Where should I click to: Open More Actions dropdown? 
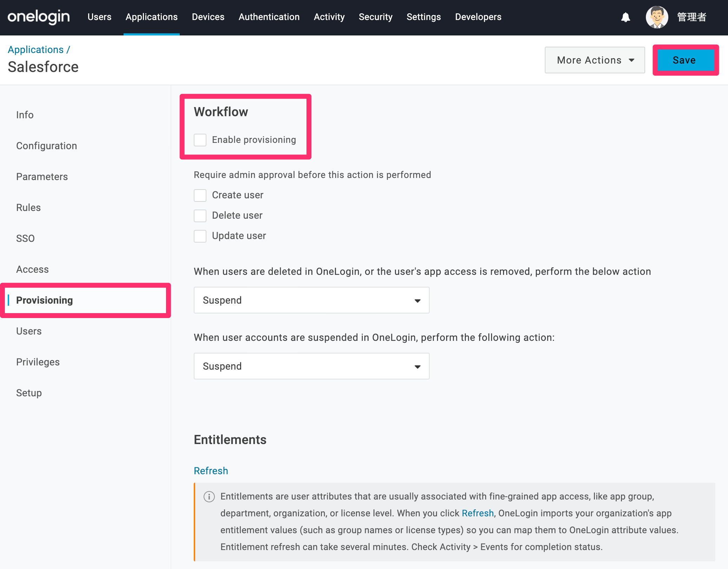[x=595, y=60]
